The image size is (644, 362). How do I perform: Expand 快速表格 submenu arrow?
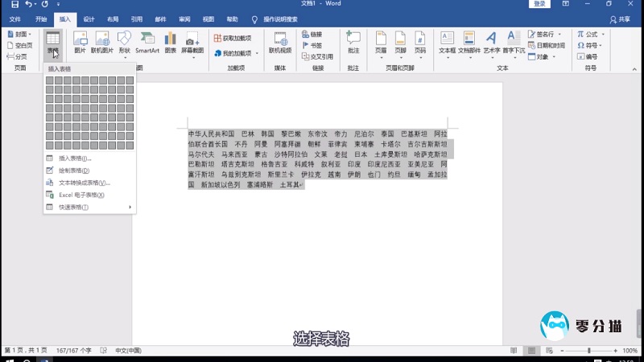[x=130, y=208]
